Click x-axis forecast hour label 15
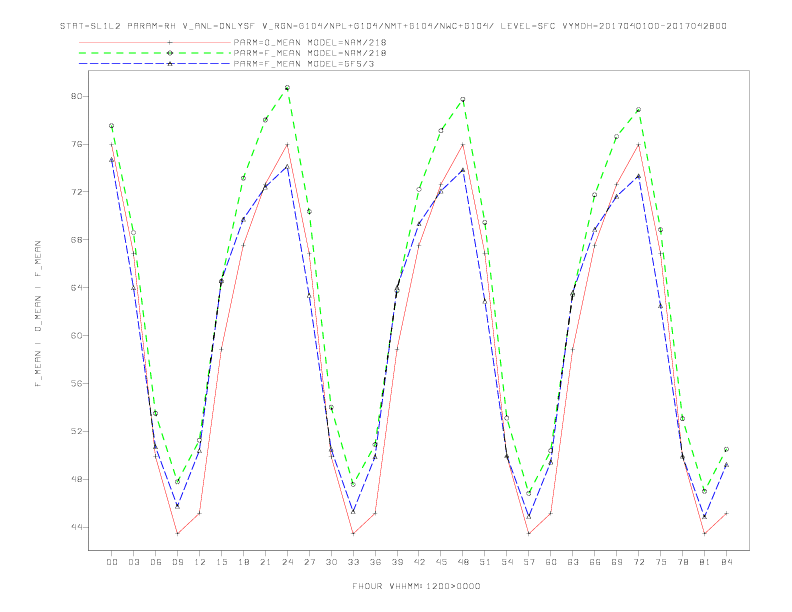Viewport: 792px width, 612px height. pos(221,562)
